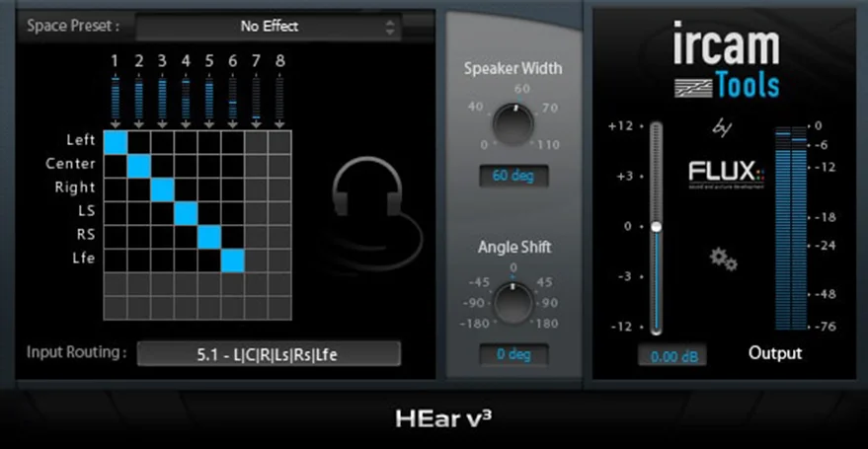
Task: Click the Output label
Action: tap(775, 353)
